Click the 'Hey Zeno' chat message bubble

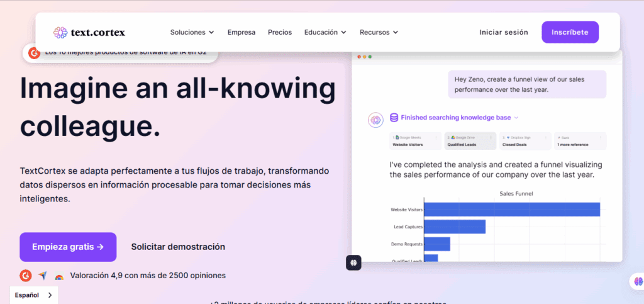(x=527, y=84)
